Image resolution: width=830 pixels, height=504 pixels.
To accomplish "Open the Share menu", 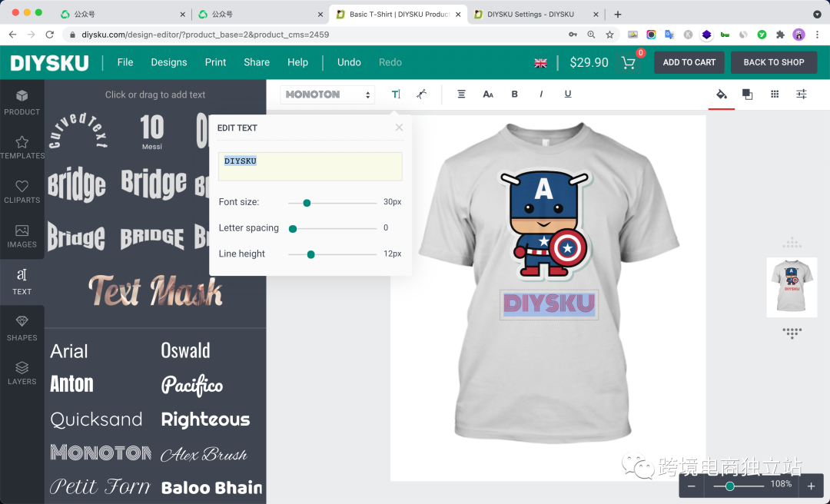I will tap(257, 62).
